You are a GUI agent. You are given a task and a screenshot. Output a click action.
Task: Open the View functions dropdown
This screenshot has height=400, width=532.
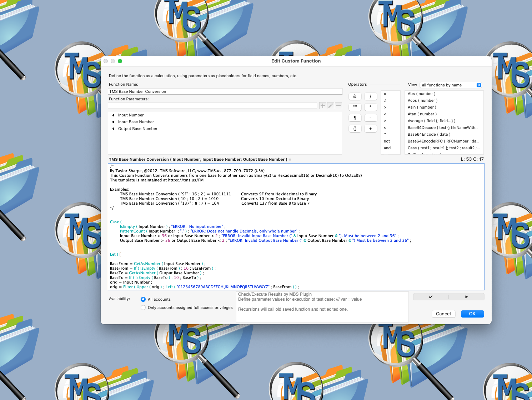click(451, 85)
